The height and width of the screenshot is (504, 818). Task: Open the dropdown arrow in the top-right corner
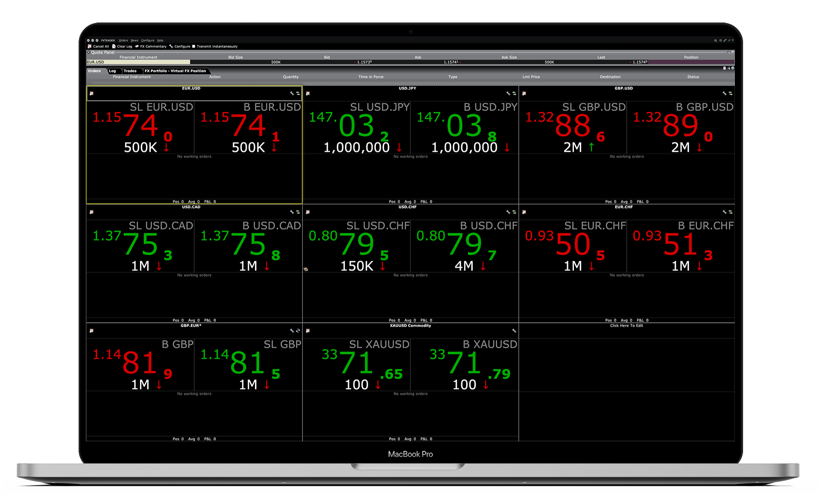point(733,40)
